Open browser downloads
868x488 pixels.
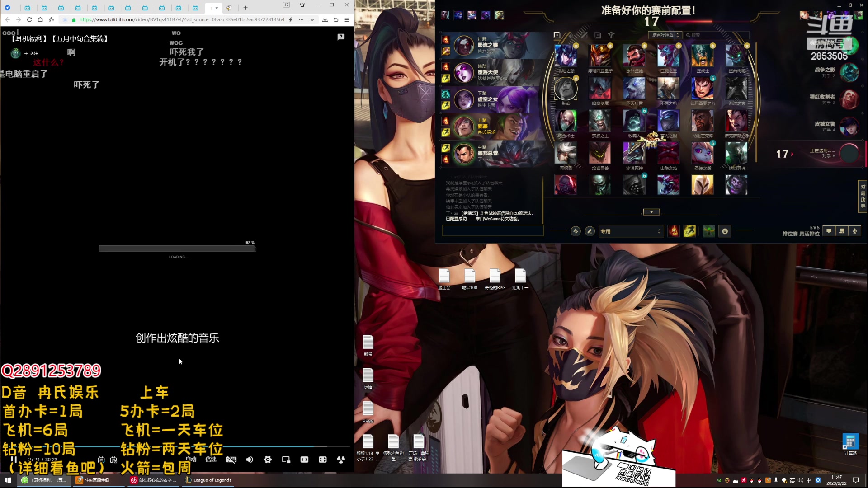325,19
